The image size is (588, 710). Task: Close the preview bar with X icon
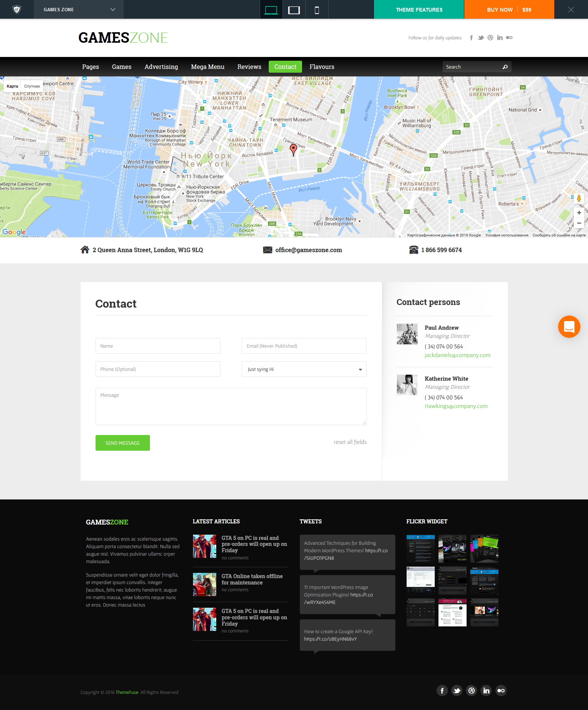[571, 10]
